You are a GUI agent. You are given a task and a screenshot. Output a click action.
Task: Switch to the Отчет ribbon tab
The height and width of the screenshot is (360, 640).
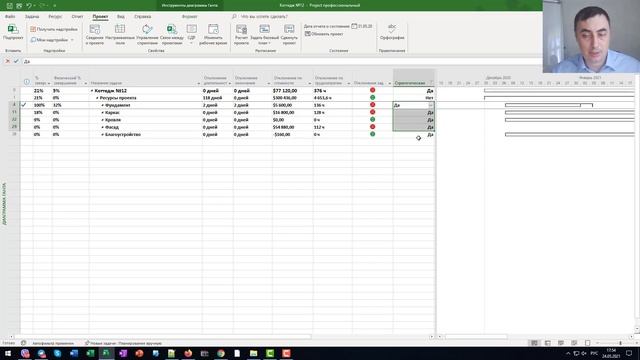point(77,17)
